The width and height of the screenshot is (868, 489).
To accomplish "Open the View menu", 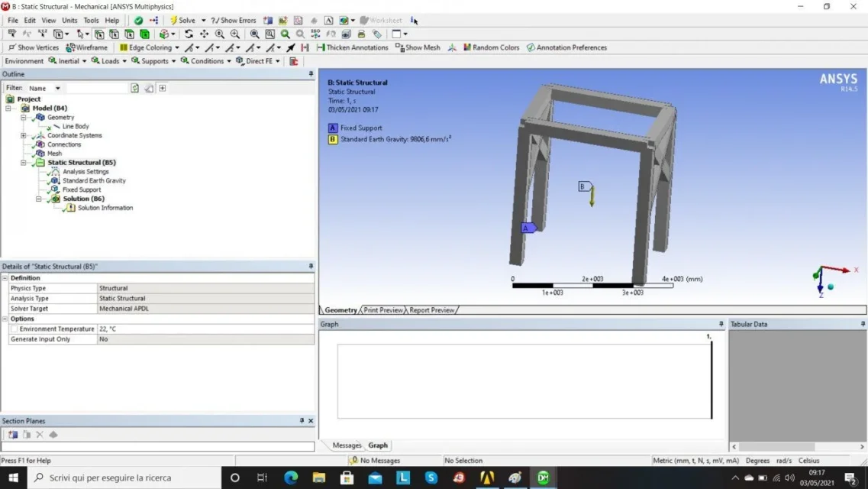I will click(x=49, y=21).
